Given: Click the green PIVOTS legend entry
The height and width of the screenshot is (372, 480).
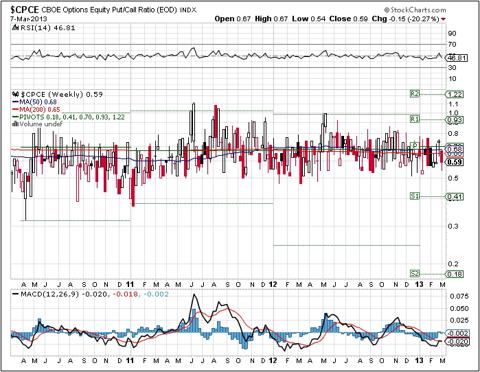Looking at the screenshot, I should coord(68,117).
